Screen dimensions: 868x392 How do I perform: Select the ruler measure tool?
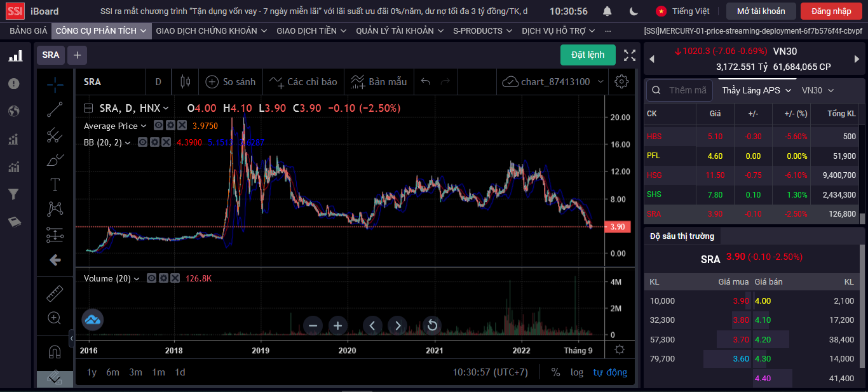pos(55,294)
